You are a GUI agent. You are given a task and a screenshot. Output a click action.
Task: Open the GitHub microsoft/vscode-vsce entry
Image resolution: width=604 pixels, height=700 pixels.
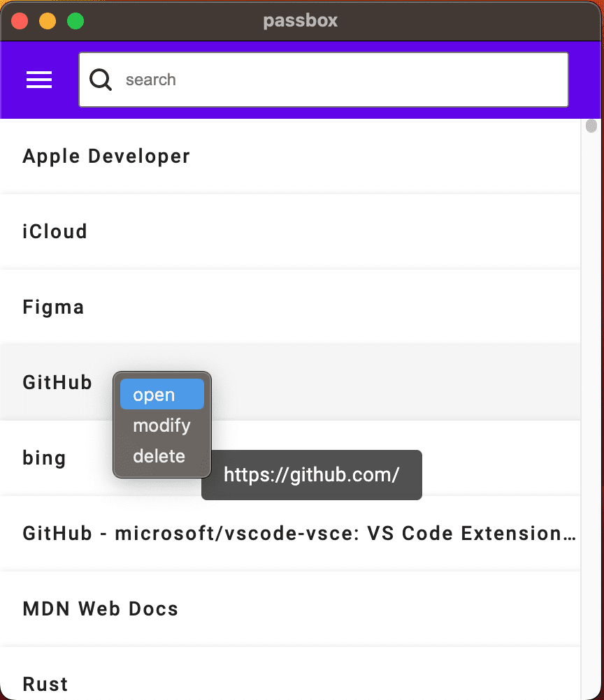pyautogui.click(x=290, y=534)
